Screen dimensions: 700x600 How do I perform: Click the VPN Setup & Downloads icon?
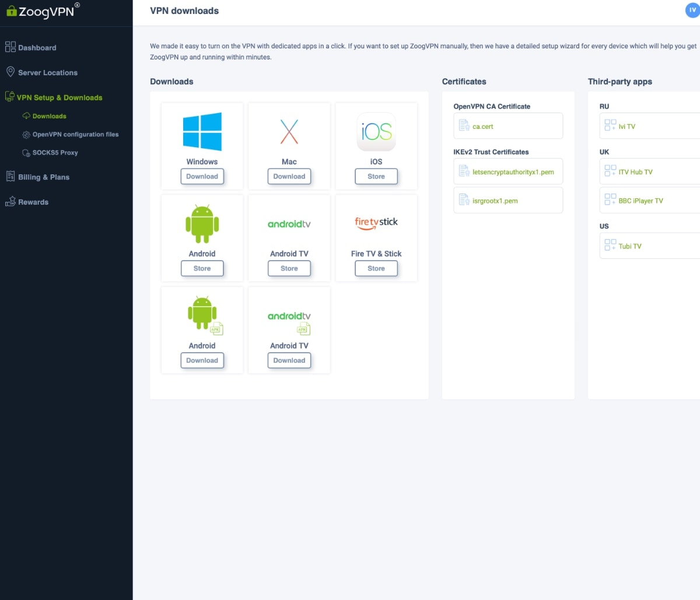[9, 97]
